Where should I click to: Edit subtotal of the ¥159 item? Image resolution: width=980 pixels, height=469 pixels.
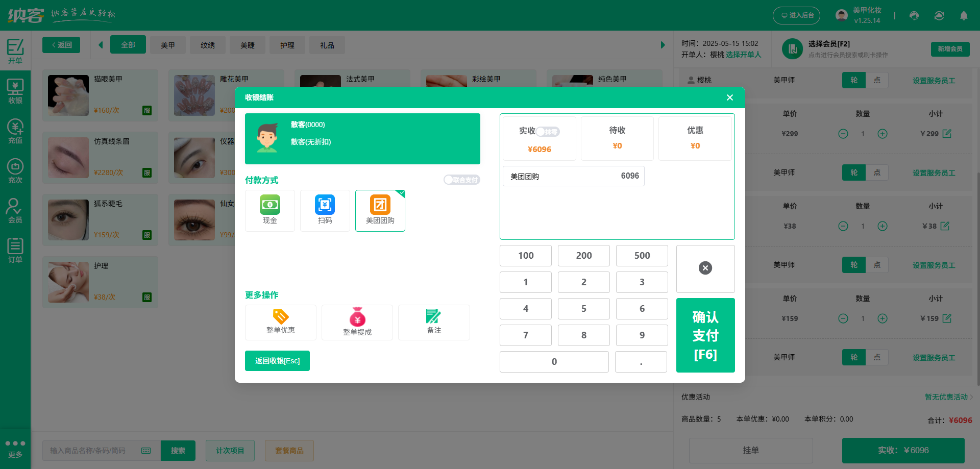947,318
